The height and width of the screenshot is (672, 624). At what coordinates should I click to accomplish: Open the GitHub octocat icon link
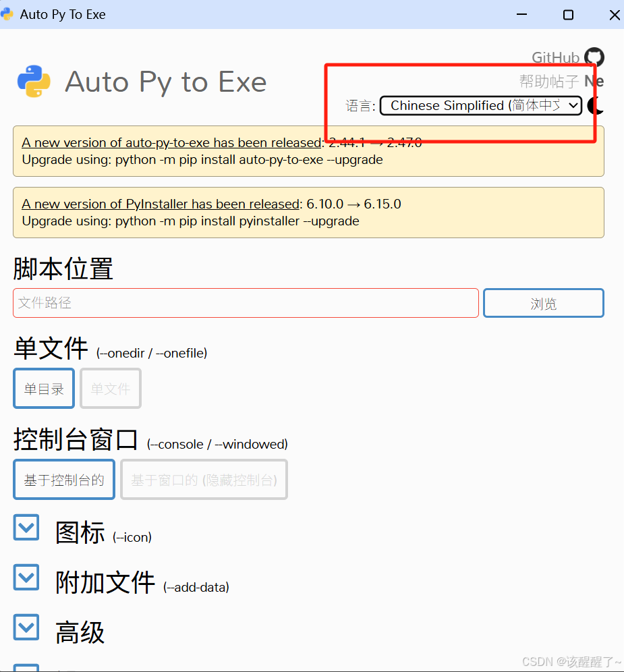pyautogui.click(x=594, y=57)
